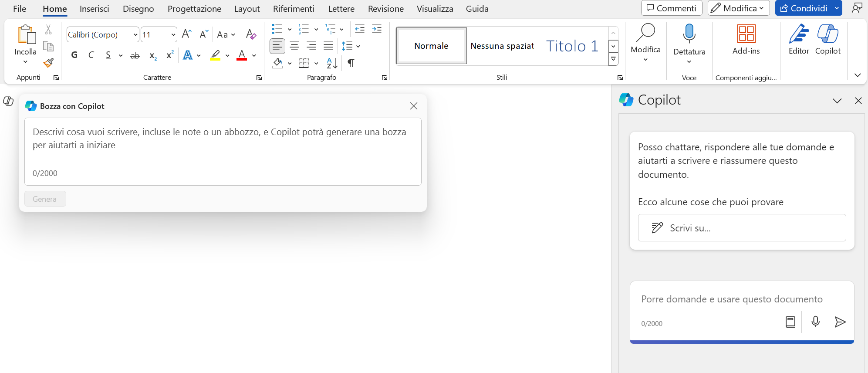Click the scissors cut icon

48,30
